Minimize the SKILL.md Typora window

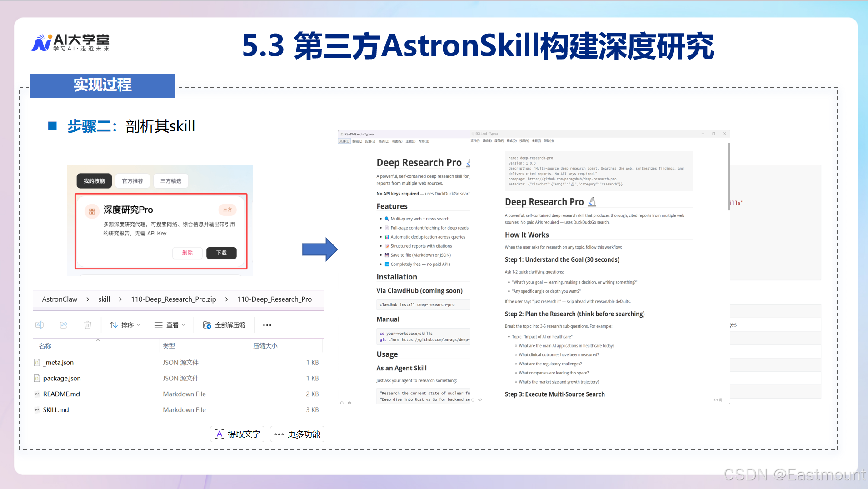pos(703,134)
